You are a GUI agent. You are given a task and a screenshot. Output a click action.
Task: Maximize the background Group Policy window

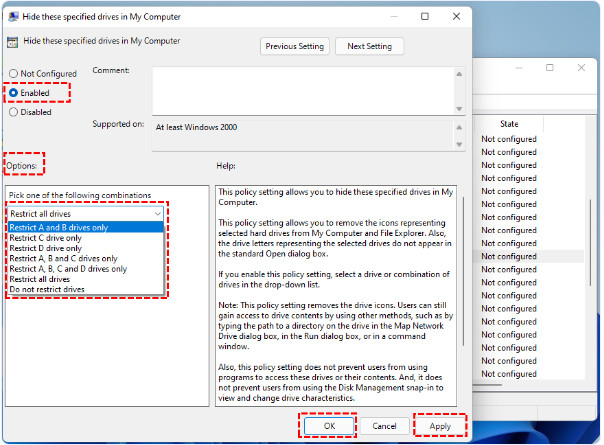tap(550, 68)
